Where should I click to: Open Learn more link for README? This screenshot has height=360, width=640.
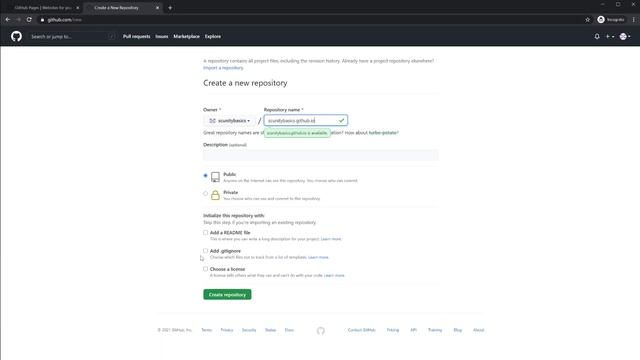(x=331, y=239)
